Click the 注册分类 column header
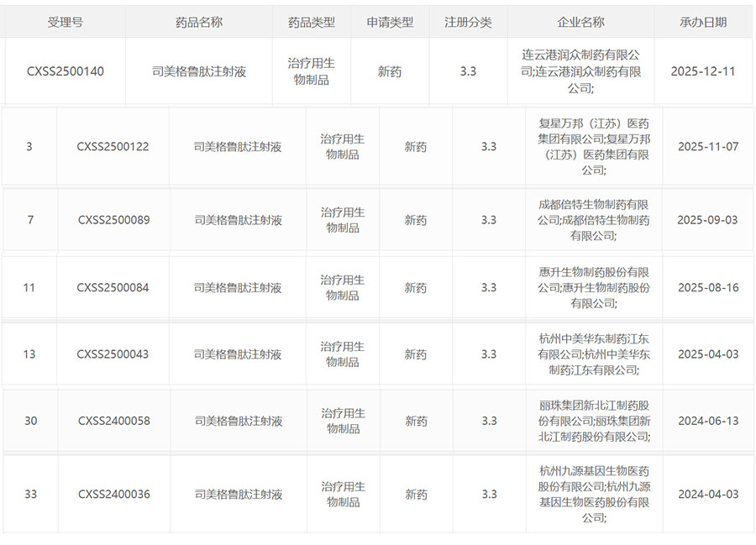The image size is (756, 545). pyautogui.click(x=468, y=23)
